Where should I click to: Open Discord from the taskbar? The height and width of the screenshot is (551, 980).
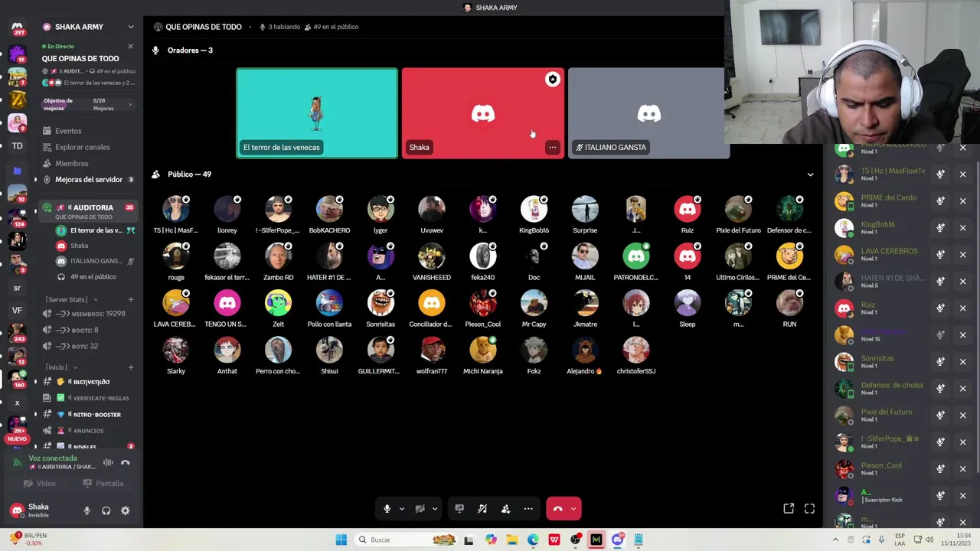pyautogui.click(x=617, y=540)
